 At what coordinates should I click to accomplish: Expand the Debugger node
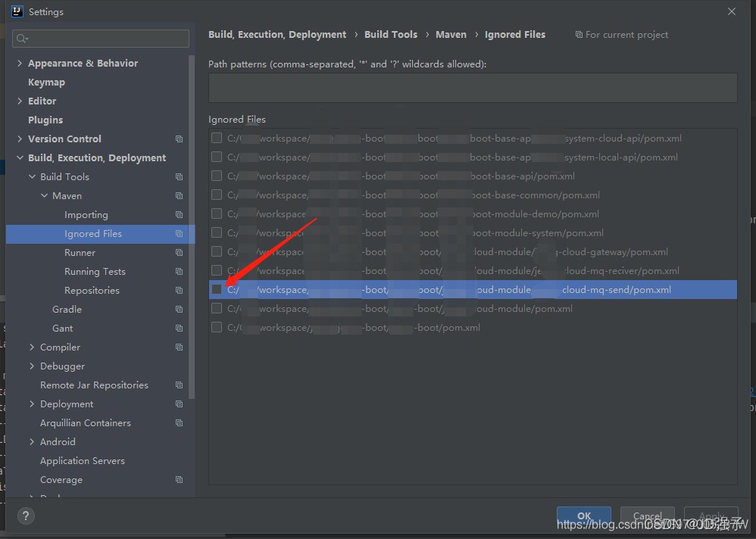click(x=32, y=366)
